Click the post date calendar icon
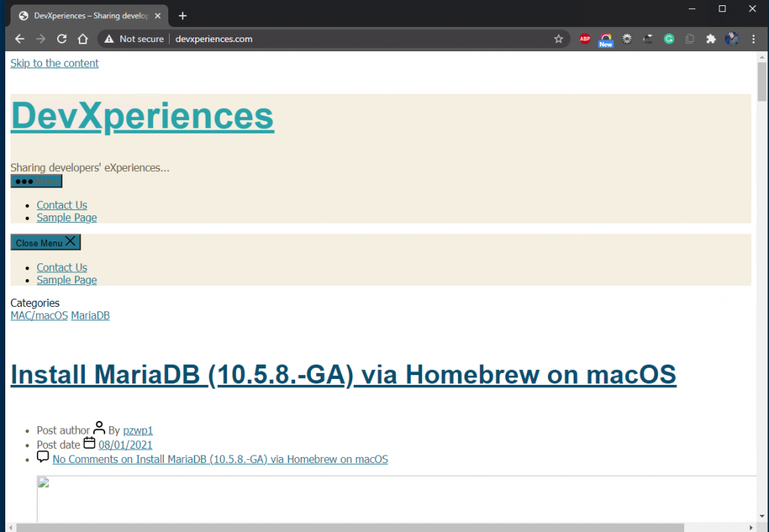The image size is (769, 532). pyautogui.click(x=89, y=443)
